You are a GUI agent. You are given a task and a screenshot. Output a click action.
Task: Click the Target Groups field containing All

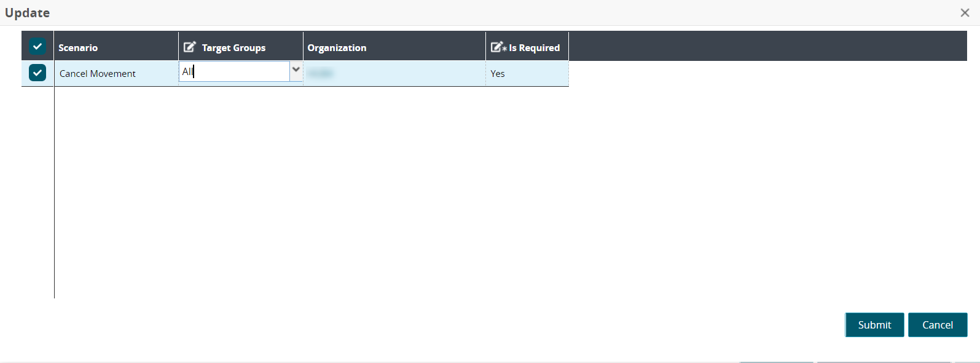233,71
